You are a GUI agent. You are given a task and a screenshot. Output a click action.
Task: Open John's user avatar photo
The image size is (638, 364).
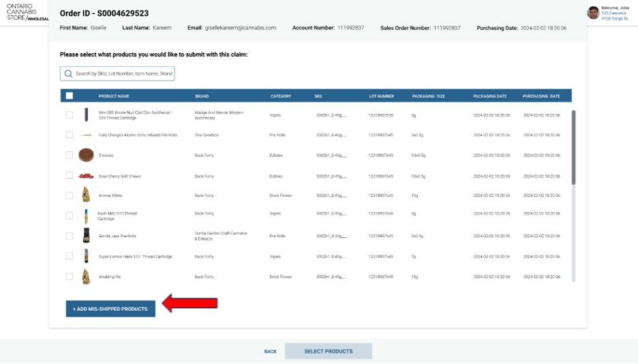593,12
